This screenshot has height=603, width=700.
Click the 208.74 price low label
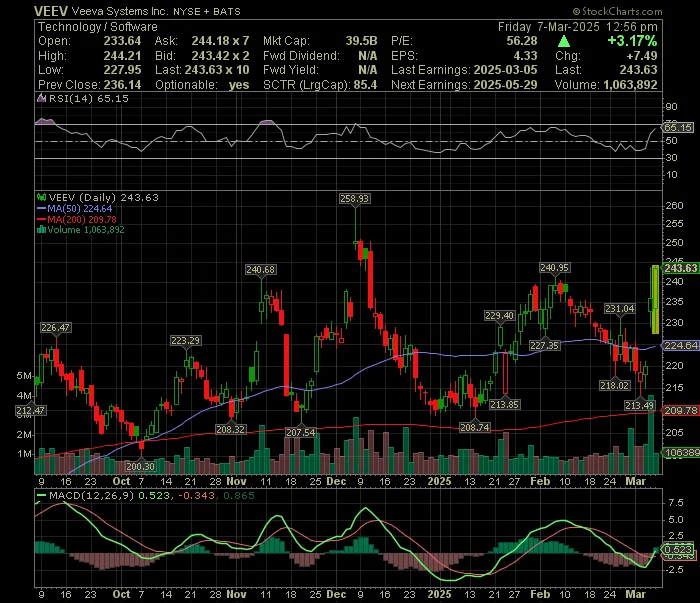[475, 428]
